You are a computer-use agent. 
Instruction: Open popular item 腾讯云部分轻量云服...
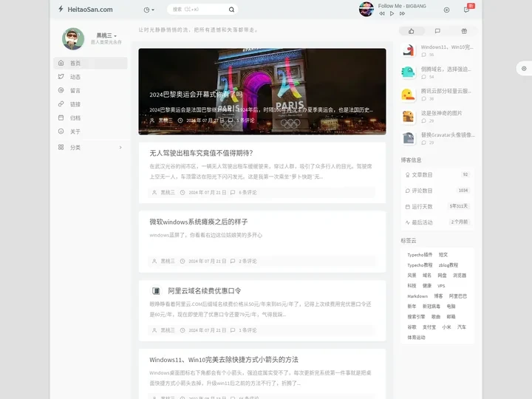[x=446, y=91]
